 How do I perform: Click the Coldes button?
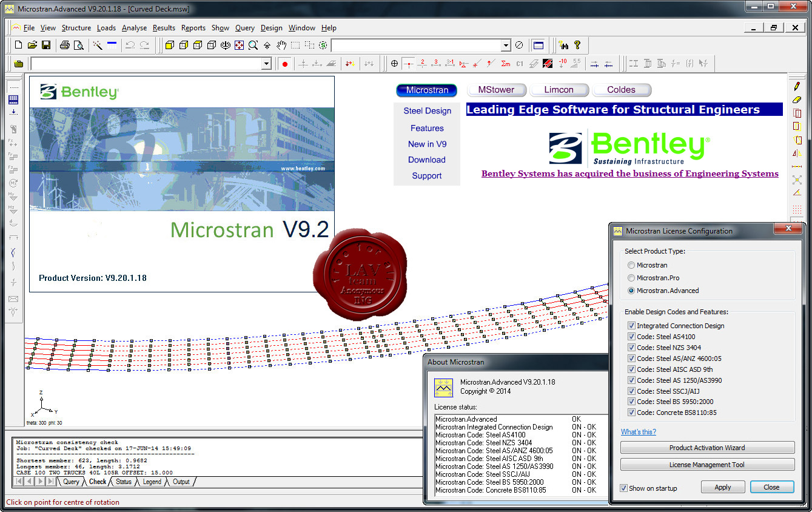[622, 90]
